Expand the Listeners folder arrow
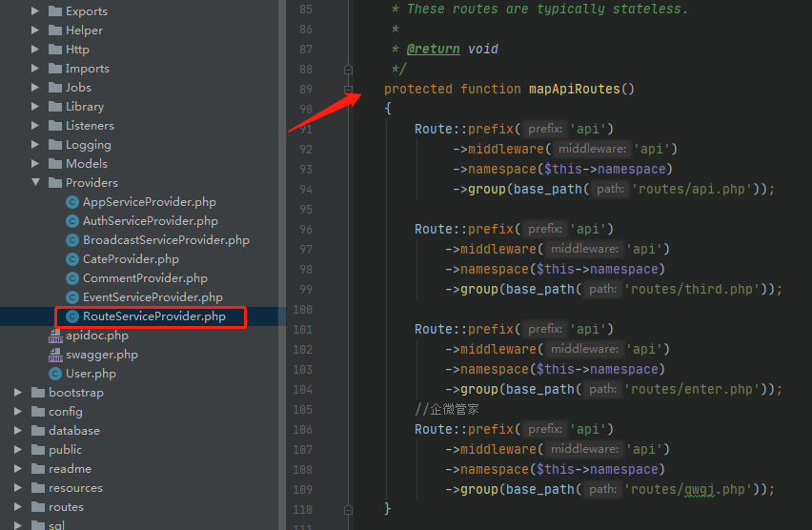The width and height of the screenshot is (812, 530). (x=35, y=126)
